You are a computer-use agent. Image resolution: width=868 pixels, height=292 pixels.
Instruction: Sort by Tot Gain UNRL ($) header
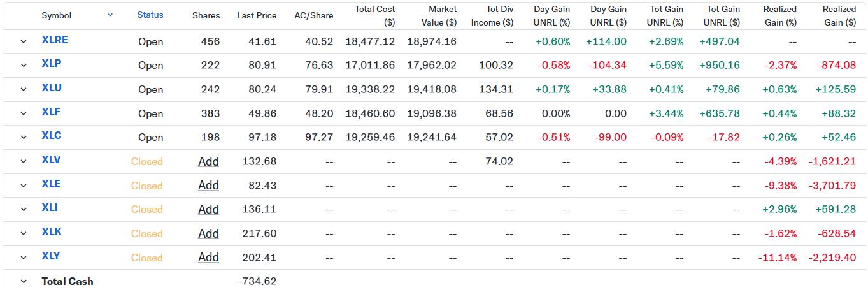point(722,15)
